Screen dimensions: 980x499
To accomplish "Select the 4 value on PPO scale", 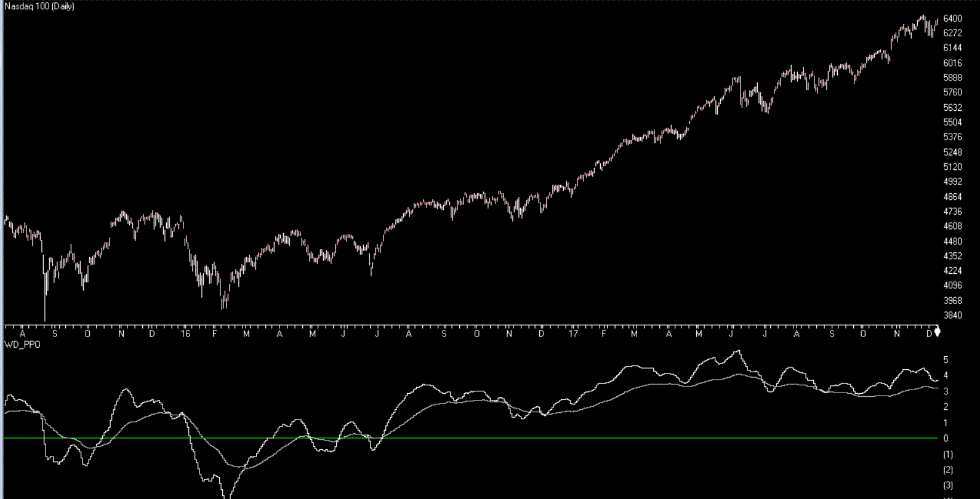I will [946, 375].
